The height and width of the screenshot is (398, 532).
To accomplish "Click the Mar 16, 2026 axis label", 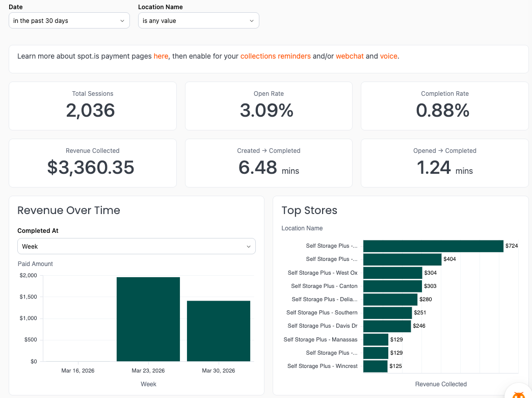I will [x=77, y=370].
